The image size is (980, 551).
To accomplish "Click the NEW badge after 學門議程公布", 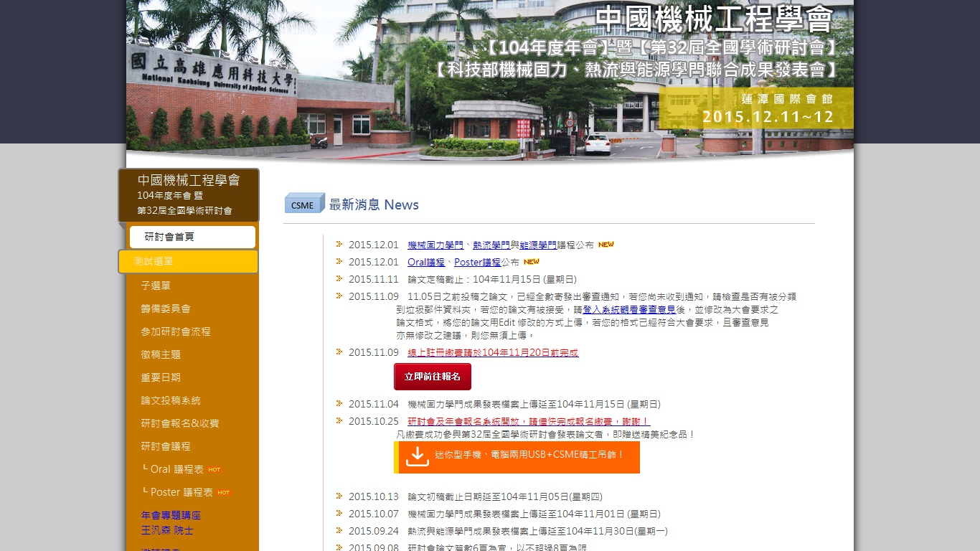I will tap(606, 245).
